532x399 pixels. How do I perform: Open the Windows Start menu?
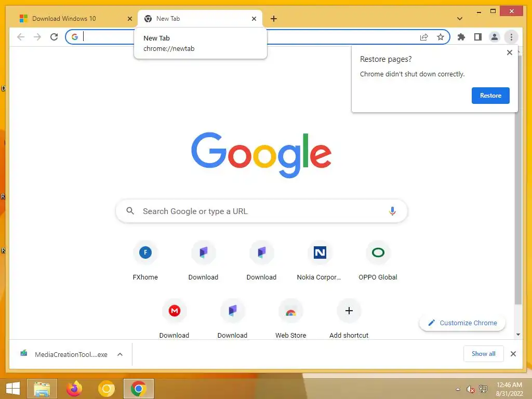point(13,389)
